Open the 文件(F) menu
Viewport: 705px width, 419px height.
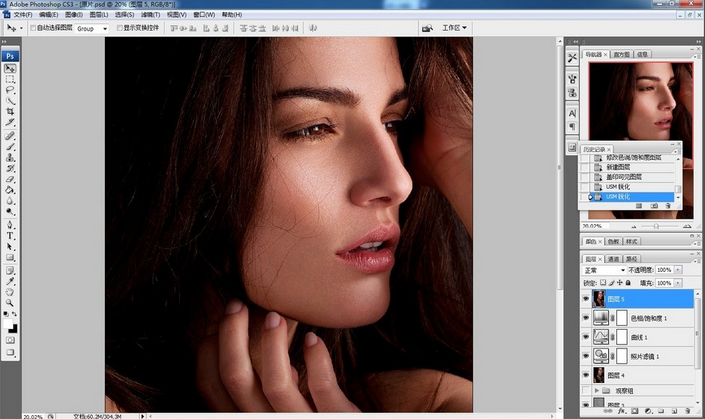click(22, 15)
